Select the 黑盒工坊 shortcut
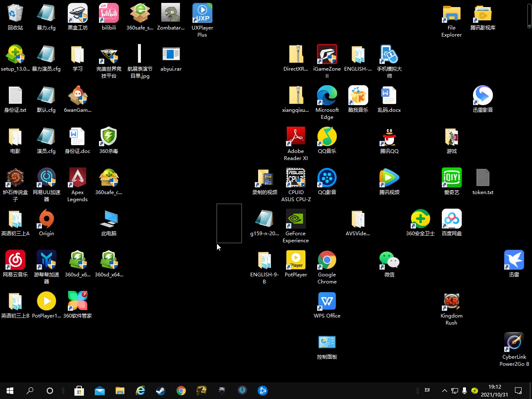 pyautogui.click(x=78, y=17)
